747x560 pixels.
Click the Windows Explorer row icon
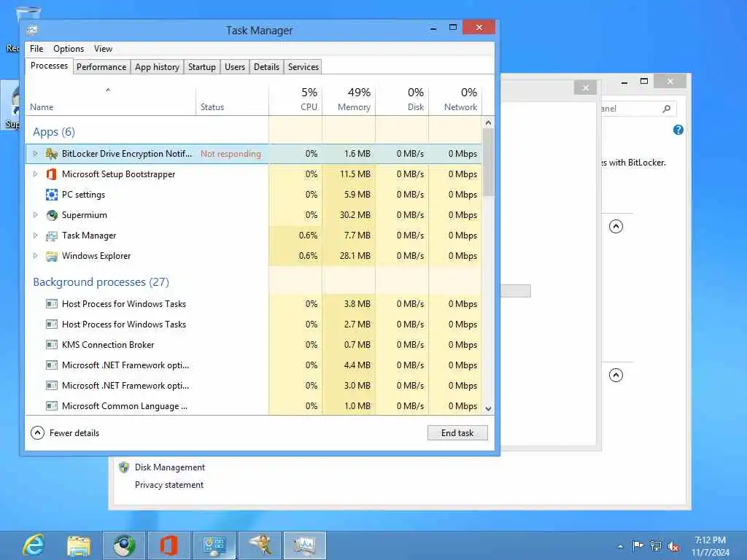coord(52,256)
